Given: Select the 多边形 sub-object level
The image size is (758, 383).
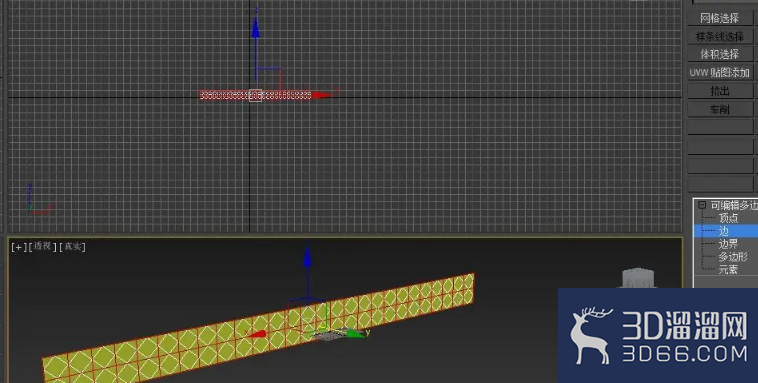Looking at the screenshot, I should click(x=733, y=256).
